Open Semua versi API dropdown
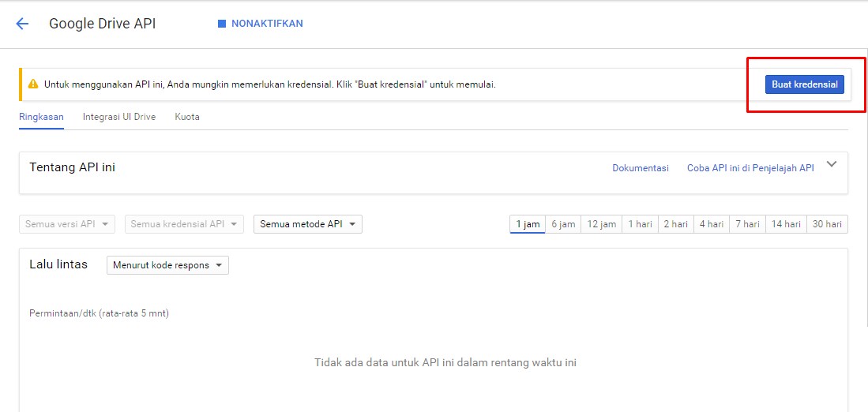Screen dimensions: 868x412 pyautogui.click(x=67, y=224)
